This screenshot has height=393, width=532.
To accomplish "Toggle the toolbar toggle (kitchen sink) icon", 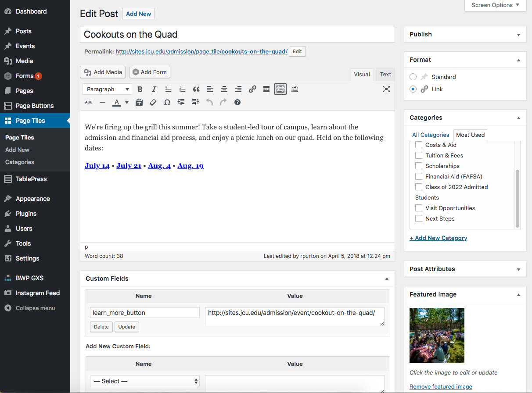I will click(x=280, y=89).
